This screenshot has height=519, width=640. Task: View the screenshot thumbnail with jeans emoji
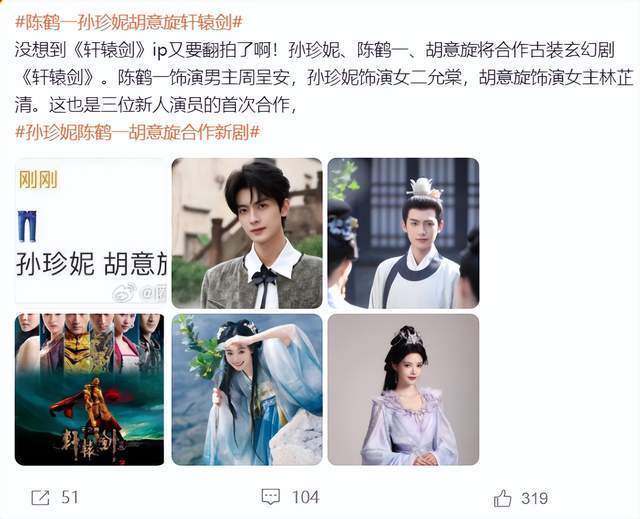point(91,231)
